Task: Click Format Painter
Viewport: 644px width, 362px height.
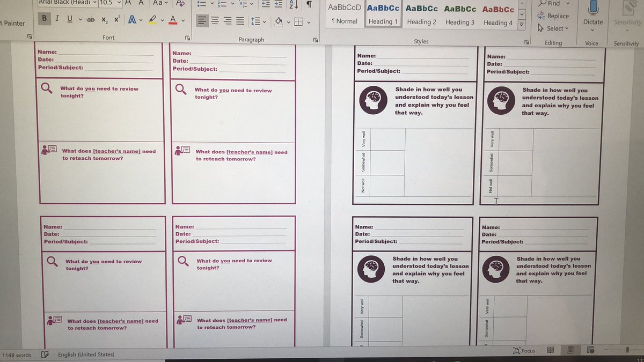Action: [x=13, y=23]
